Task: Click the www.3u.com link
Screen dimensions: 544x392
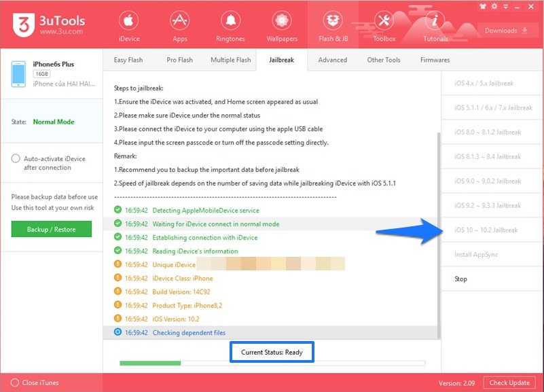Action: [x=61, y=31]
